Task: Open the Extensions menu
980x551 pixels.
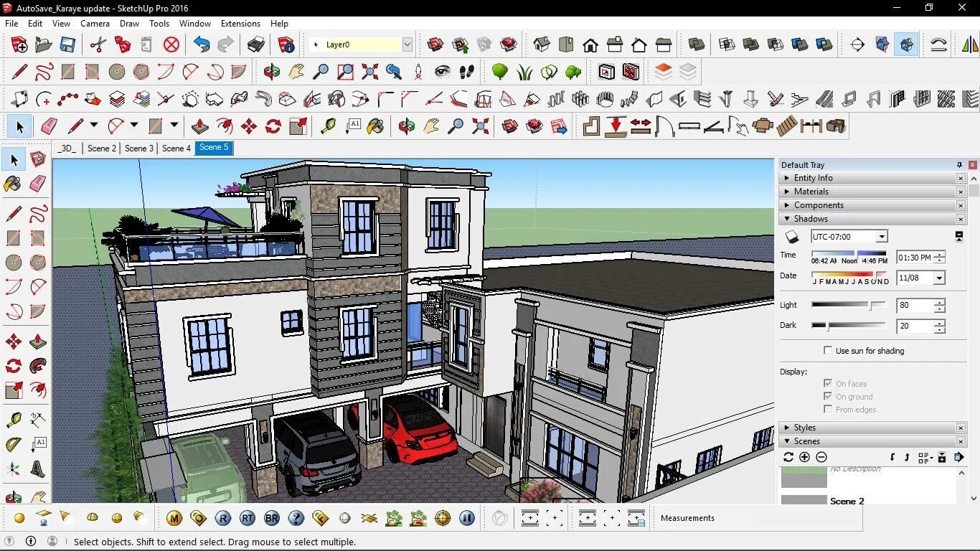Action: [x=240, y=24]
